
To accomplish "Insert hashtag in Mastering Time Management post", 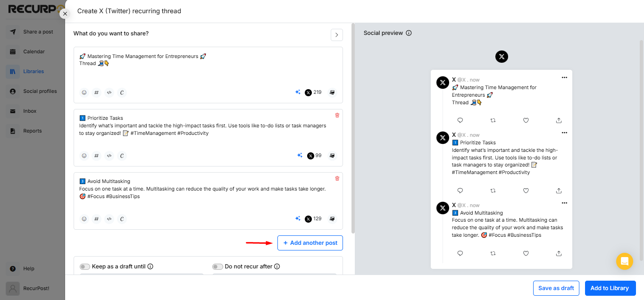I will pos(97,92).
